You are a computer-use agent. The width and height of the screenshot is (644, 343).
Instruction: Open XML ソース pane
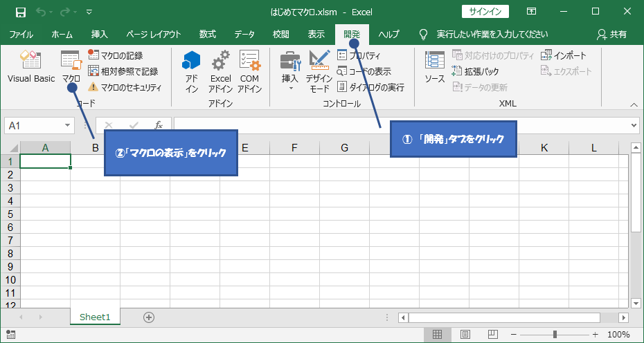435,68
